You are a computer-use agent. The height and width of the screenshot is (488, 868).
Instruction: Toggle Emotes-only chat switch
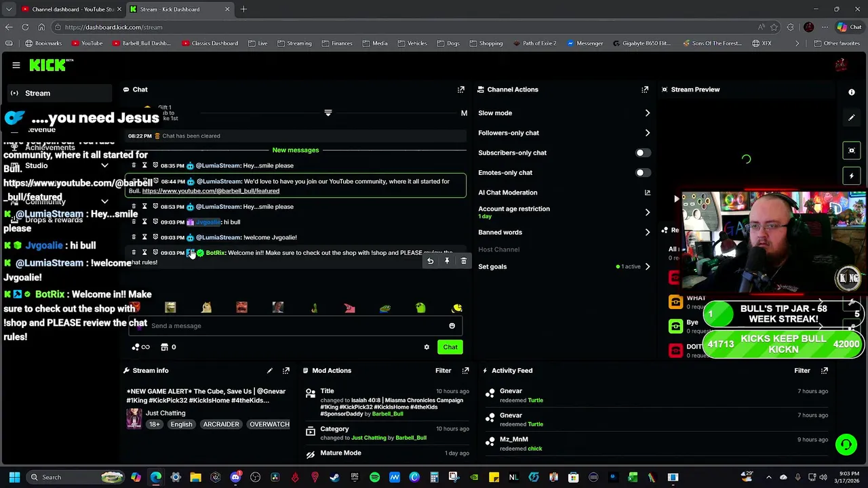643,173
